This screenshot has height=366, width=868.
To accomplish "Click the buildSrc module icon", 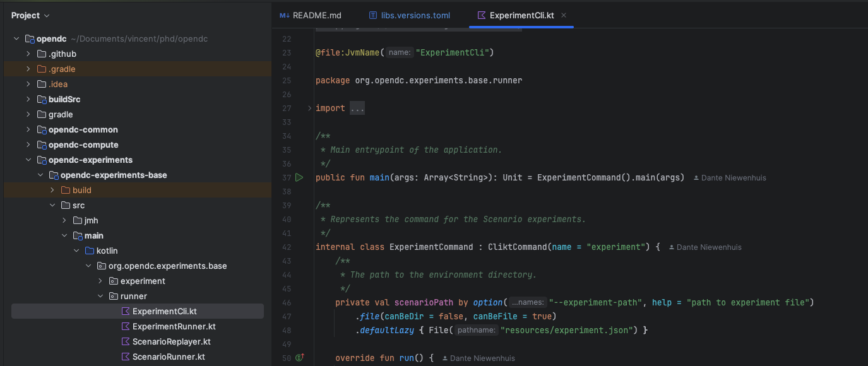I will coord(43,99).
